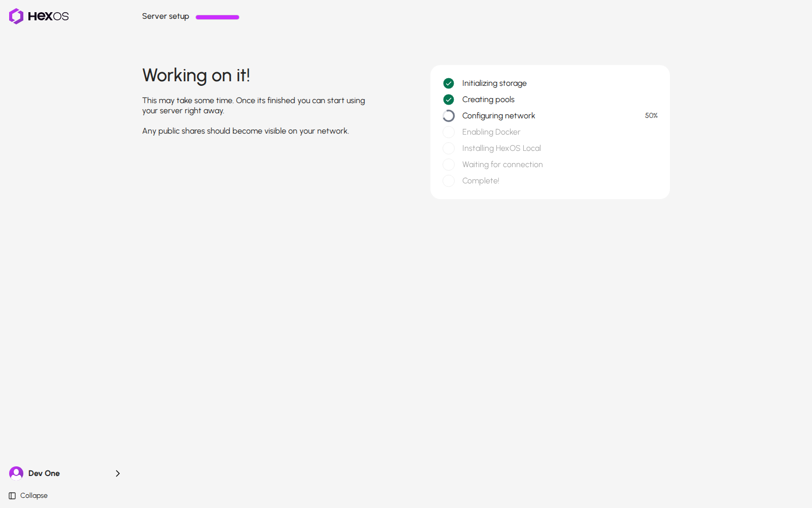The width and height of the screenshot is (812, 508).
Task: Click the empty circle beside Installing HexOS Local
Action: point(449,148)
